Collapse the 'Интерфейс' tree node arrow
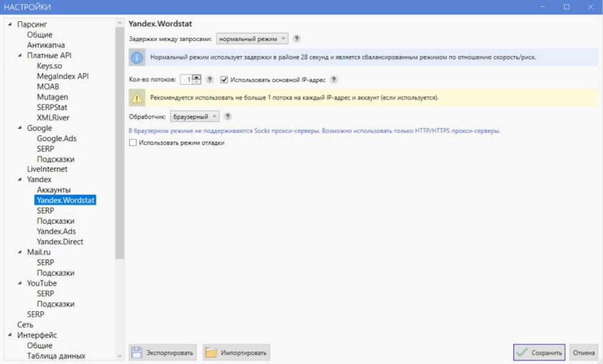603x364 pixels. [x=10, y=335]
